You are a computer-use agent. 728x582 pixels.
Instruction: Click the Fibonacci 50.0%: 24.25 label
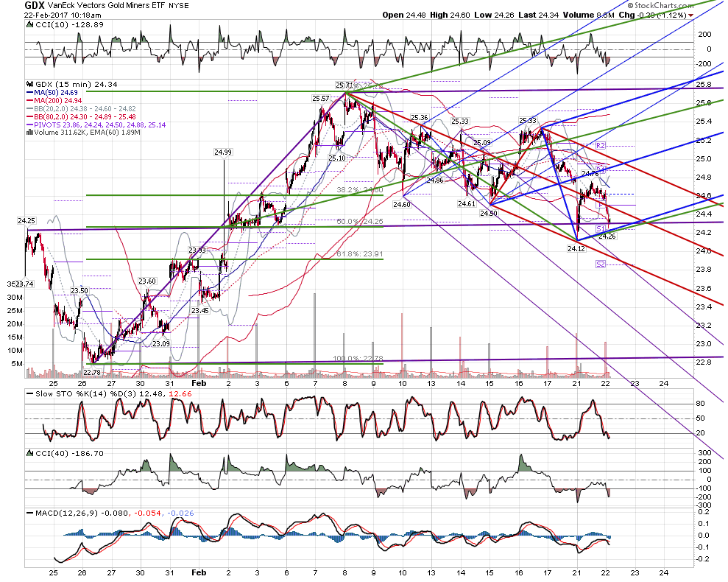click(x=360, y=222)
